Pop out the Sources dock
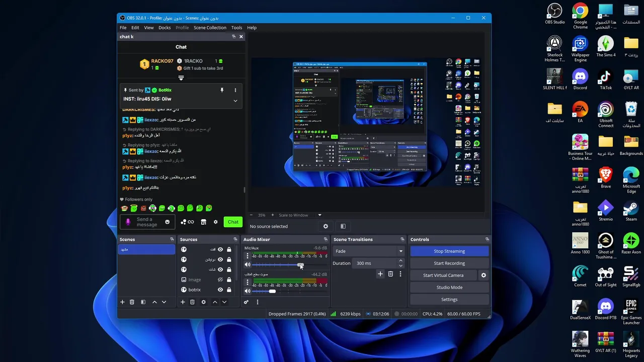The height and width of the screenshot is (362, 644). (x=235, y=239)
